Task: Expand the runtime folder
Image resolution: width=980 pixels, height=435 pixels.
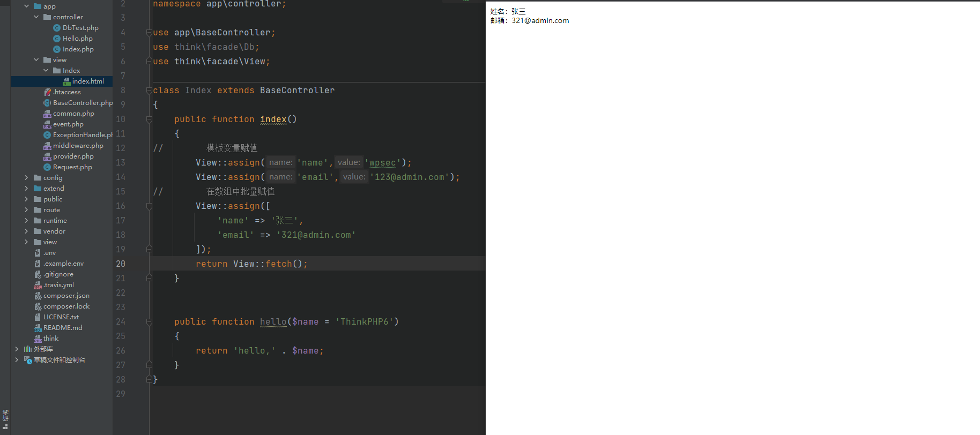Action: [x=26, y=221]
